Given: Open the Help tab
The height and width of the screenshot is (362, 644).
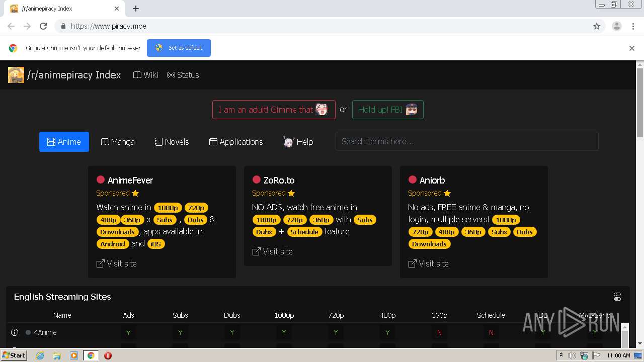Looking at the screenshot, I should tap(298, 142).
